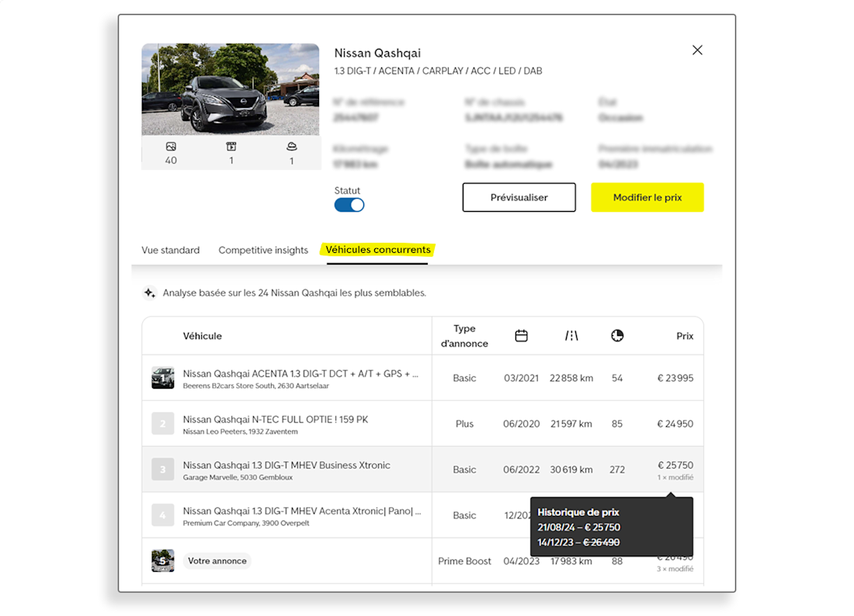Close the Nissan Qashqai dialog

click(697, 50)
